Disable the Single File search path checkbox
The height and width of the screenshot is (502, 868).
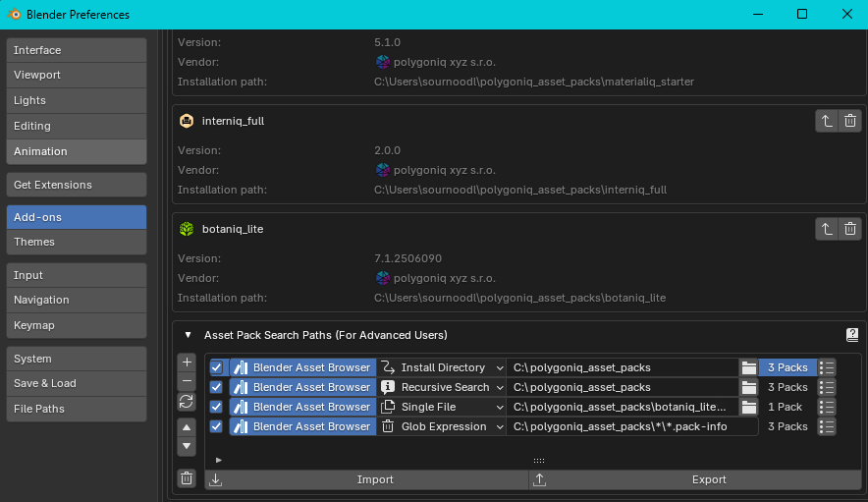pyautogui.click(x=217, y=407)
